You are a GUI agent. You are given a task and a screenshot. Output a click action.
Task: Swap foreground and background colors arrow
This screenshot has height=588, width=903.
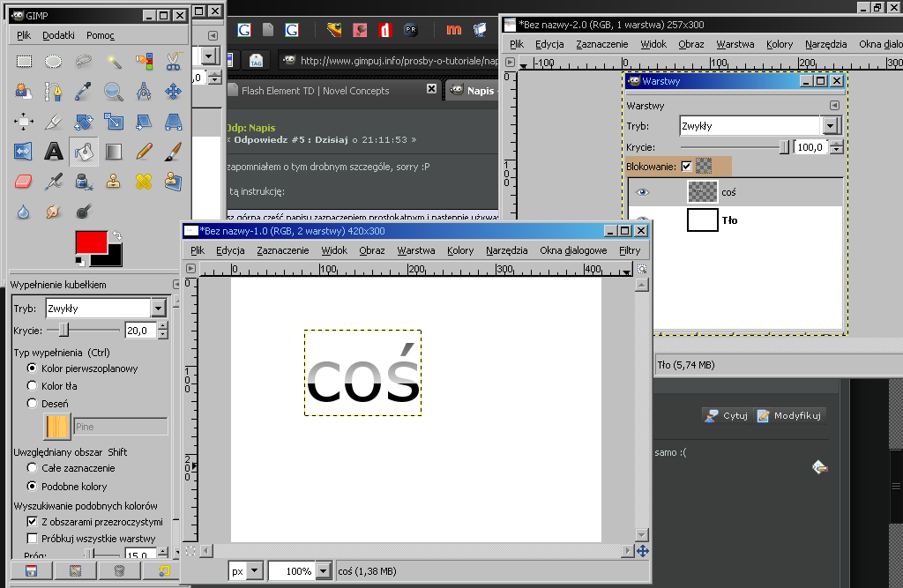[117, 236]
